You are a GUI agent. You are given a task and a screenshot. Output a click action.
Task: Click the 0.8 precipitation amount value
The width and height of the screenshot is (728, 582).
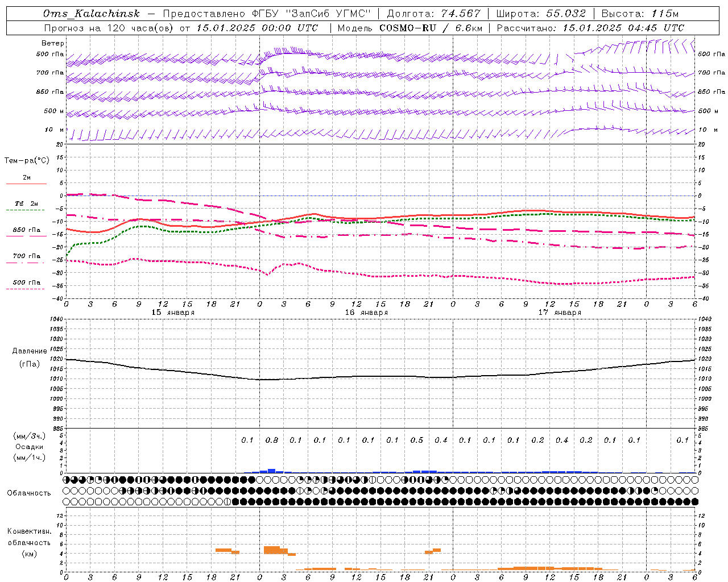tap(272, 440)
